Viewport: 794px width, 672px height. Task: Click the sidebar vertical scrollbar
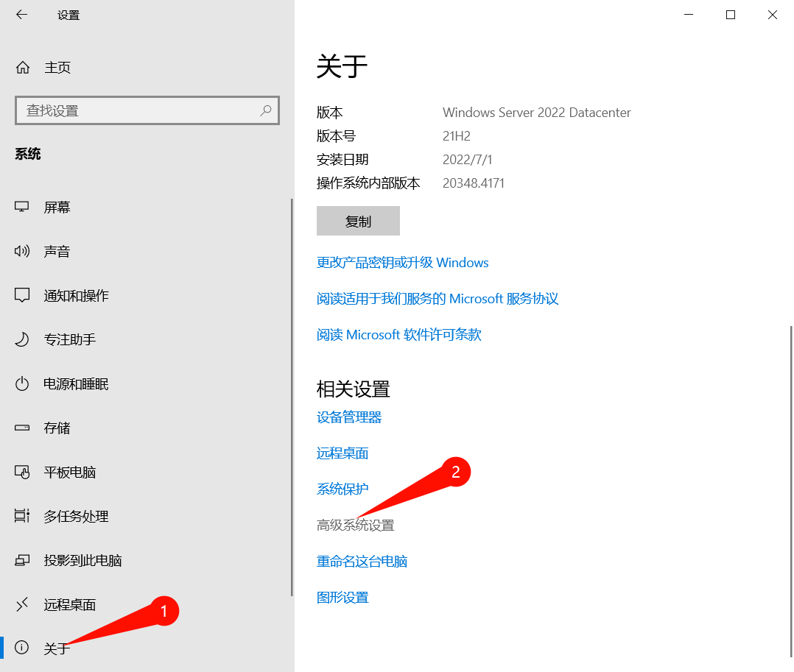(x=292, y=397)
